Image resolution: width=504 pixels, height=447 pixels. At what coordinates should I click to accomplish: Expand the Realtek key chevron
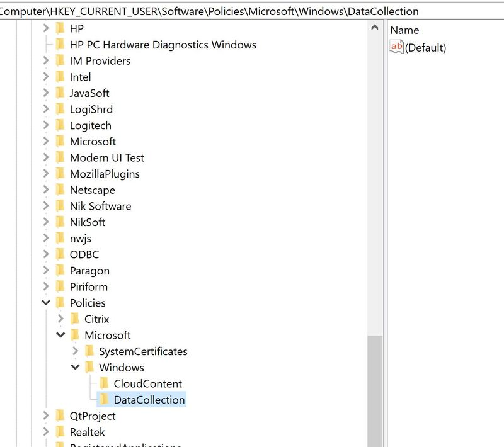(46, 432)
